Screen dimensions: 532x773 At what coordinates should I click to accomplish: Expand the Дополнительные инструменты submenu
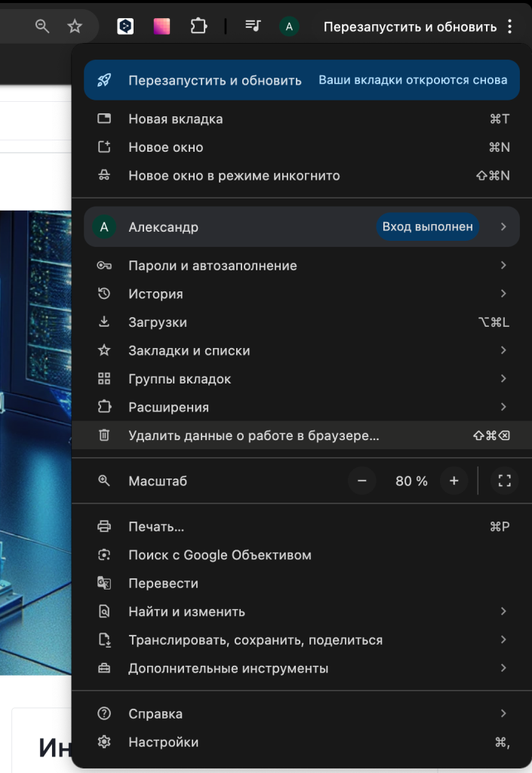click(x=302, y=668)
